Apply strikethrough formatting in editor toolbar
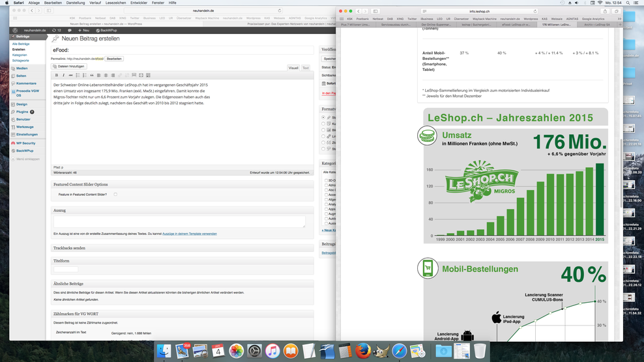This screenshot has height=362, width=644. click(70, 76)
